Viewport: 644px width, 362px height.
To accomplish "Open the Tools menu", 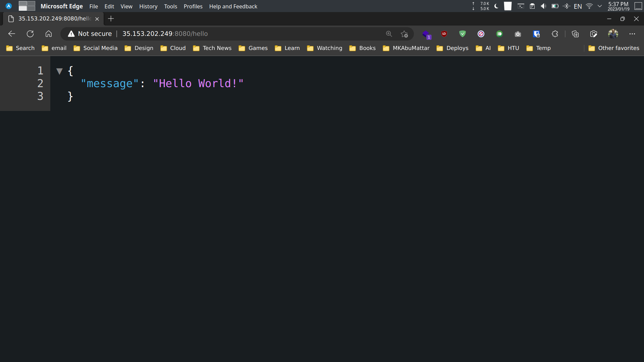I will [x=170, y=6].
